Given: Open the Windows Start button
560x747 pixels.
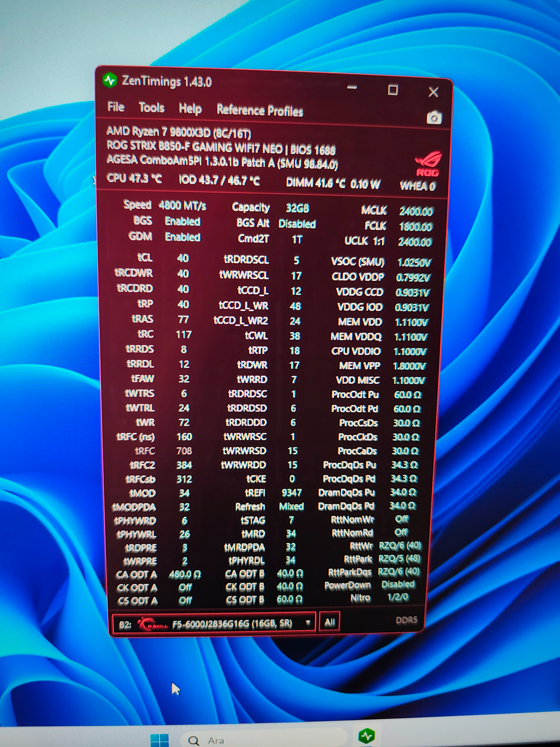Looking at the screenshot, I should (x=160, y=740).
